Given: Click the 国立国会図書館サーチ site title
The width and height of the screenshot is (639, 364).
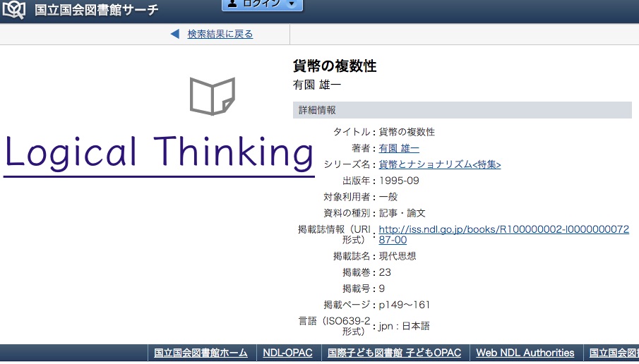Looking at the screenshot, I should coord(97,9).
